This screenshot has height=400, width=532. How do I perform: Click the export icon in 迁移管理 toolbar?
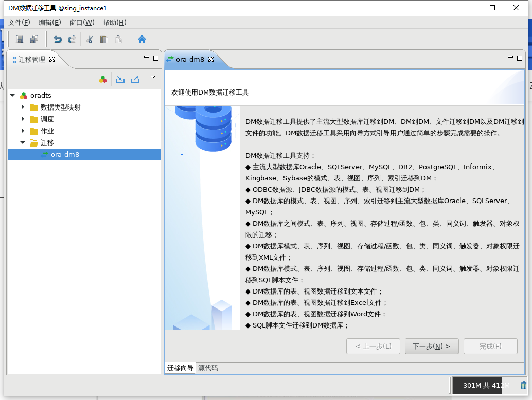135,79
